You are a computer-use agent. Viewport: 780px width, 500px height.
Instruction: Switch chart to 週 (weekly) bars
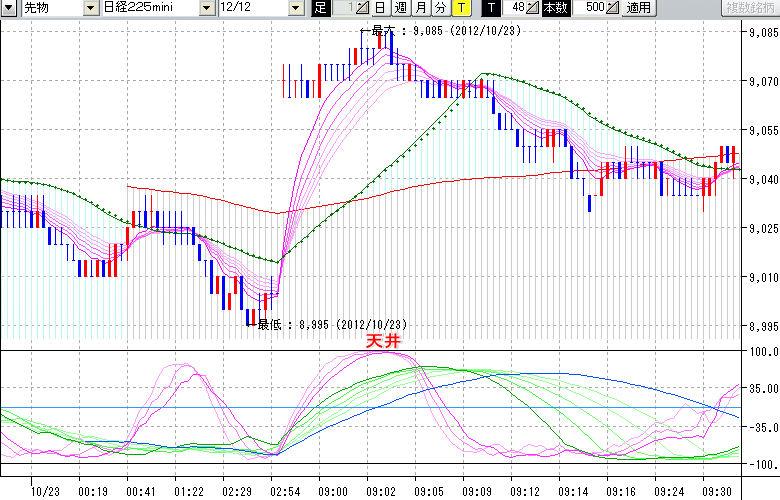click(x=400, y=8)
